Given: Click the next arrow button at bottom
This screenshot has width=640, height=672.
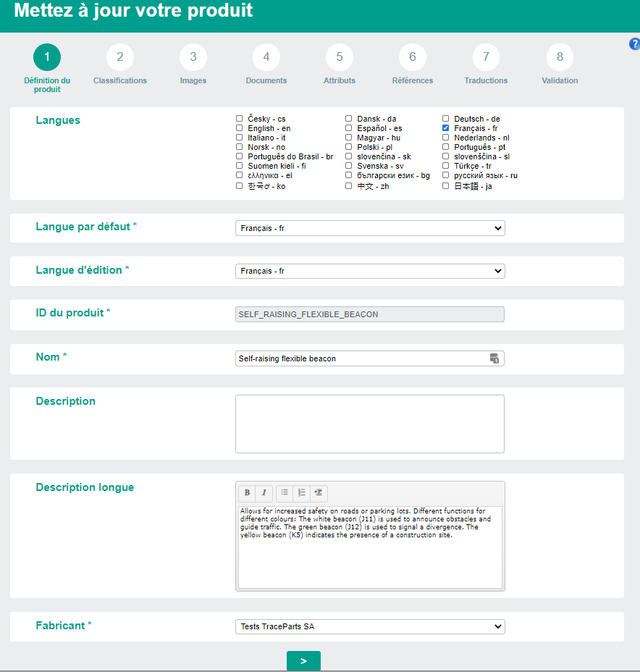Looking at the screenshot, I should [x=303, y=661].
